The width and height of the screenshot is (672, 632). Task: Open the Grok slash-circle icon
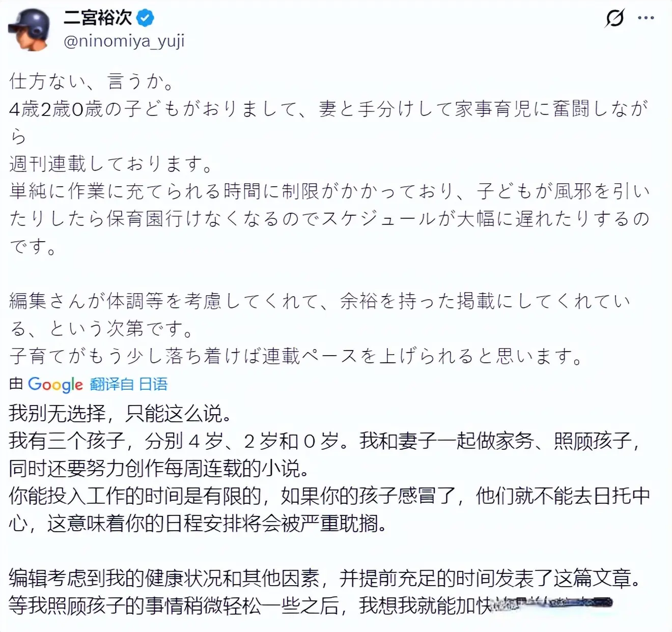pos(614,18)
